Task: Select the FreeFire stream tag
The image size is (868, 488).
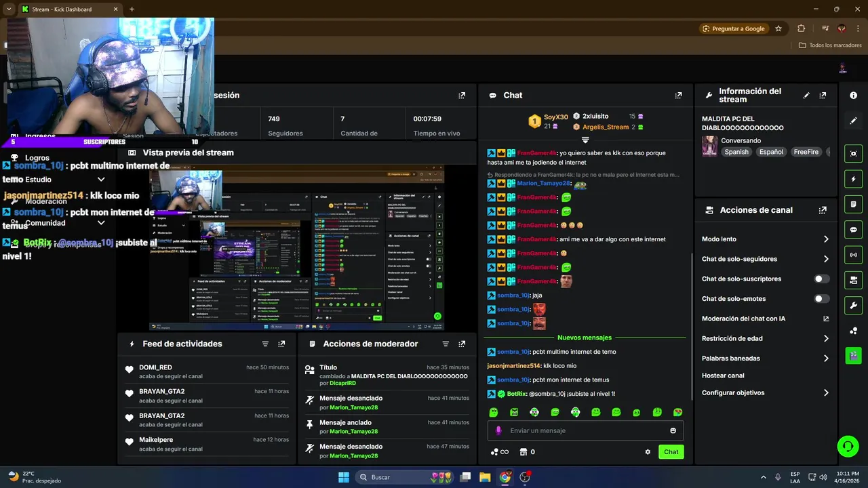Action: click(x=806, y=152)
